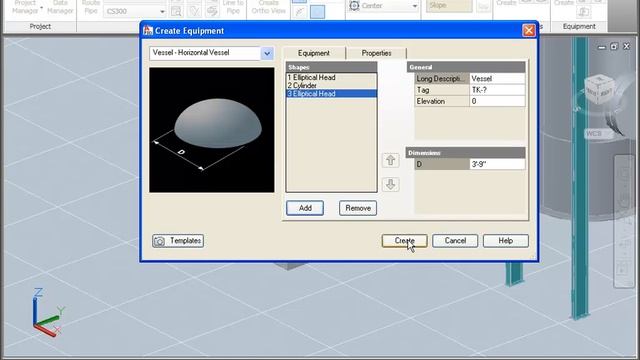
Task: Move selected shape up with arrow button
Action: coord(391,160)
